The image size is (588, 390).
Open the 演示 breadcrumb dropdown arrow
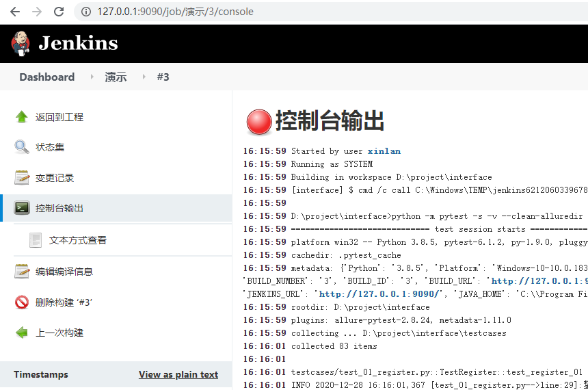[x=144, y=77]
